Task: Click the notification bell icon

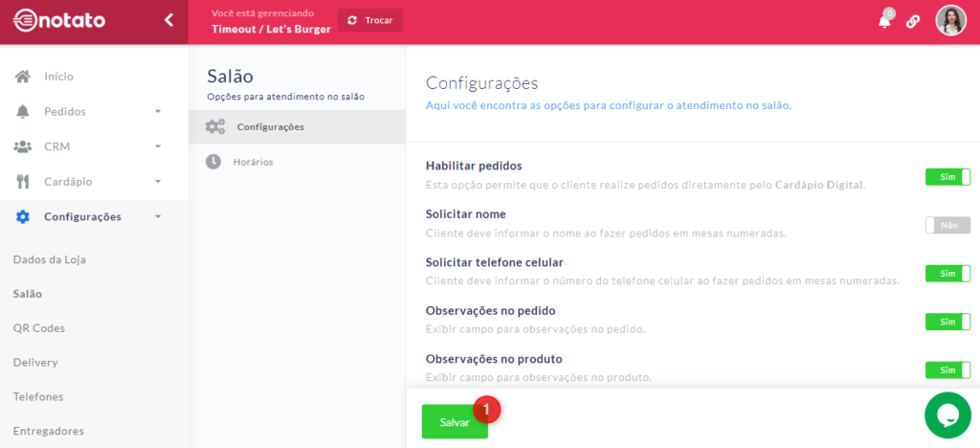Action: pyautogui.click(x=884, y=21)
